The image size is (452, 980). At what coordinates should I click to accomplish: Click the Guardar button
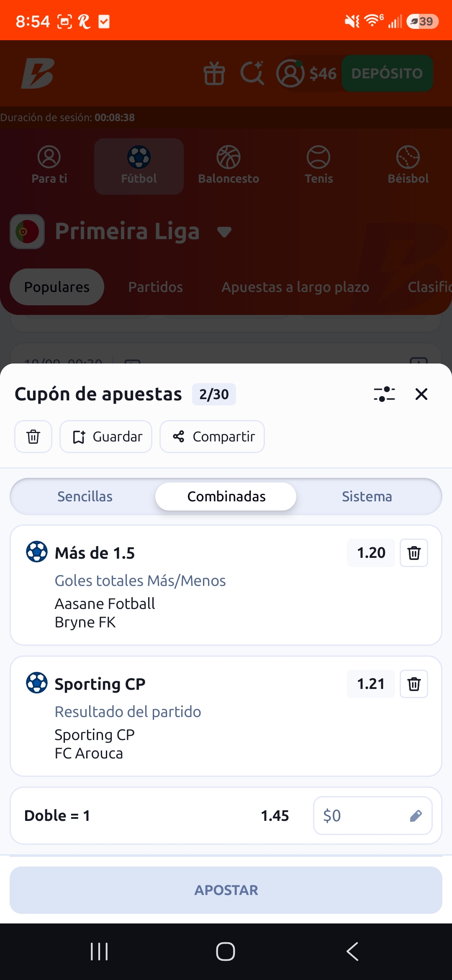pyautogui.click(x=106, y=436)
